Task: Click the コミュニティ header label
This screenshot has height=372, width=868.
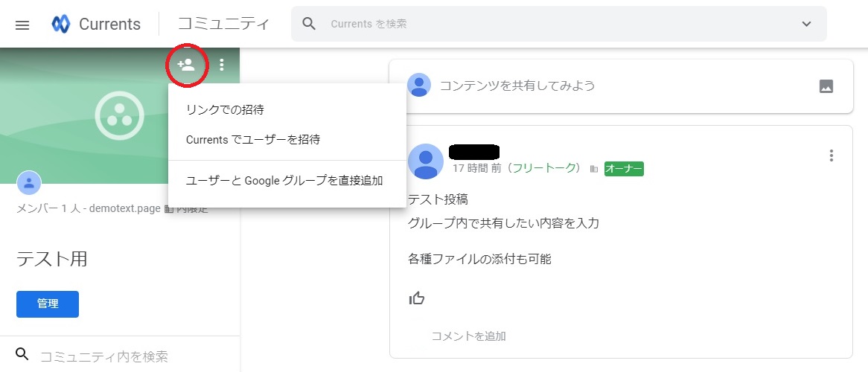Action: [223, 25]
